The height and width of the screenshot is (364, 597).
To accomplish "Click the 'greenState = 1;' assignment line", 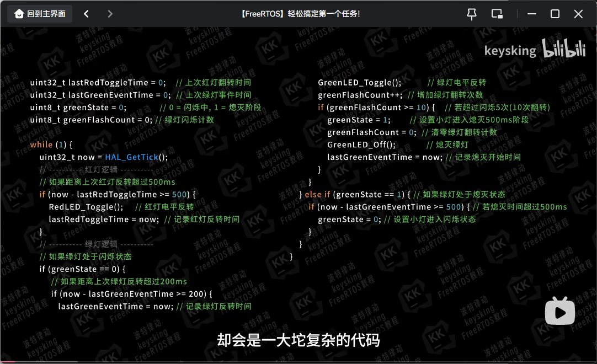I will point(359,120).
